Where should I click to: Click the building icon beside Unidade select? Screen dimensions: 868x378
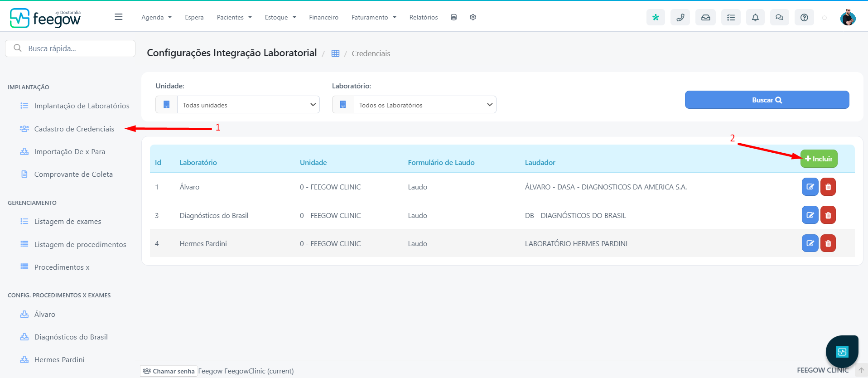166,105
